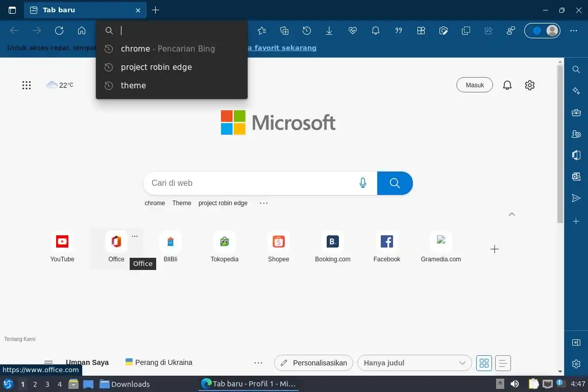
Task: Open the browser apps grid-plus toolbar icon
Action: (x=421, y=31)
